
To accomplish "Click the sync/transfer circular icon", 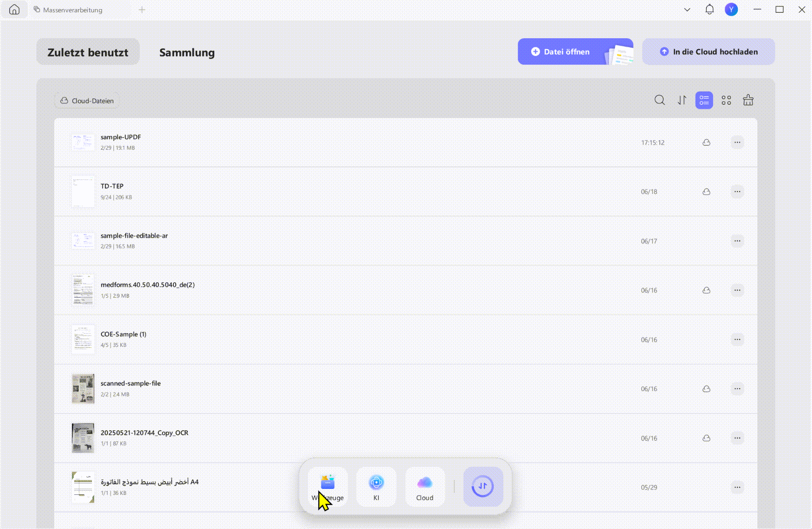I will (x=483, y=486).
